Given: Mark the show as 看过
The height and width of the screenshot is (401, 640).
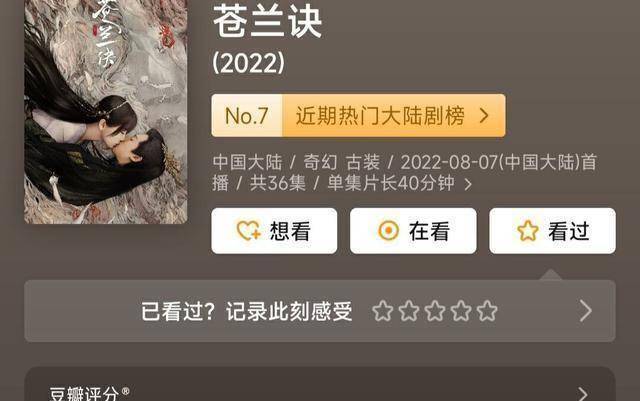Looking at the screenshot, I should point(552,231).
